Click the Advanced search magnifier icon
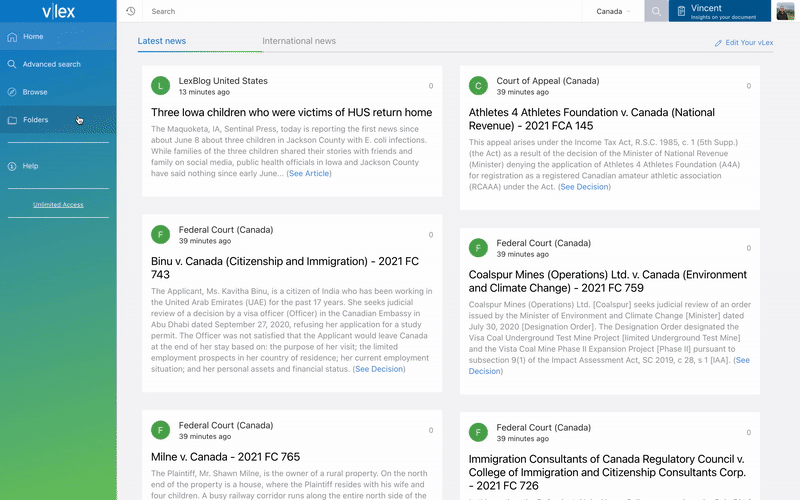Viewport: 800px width, 500px height. [12, 64]
